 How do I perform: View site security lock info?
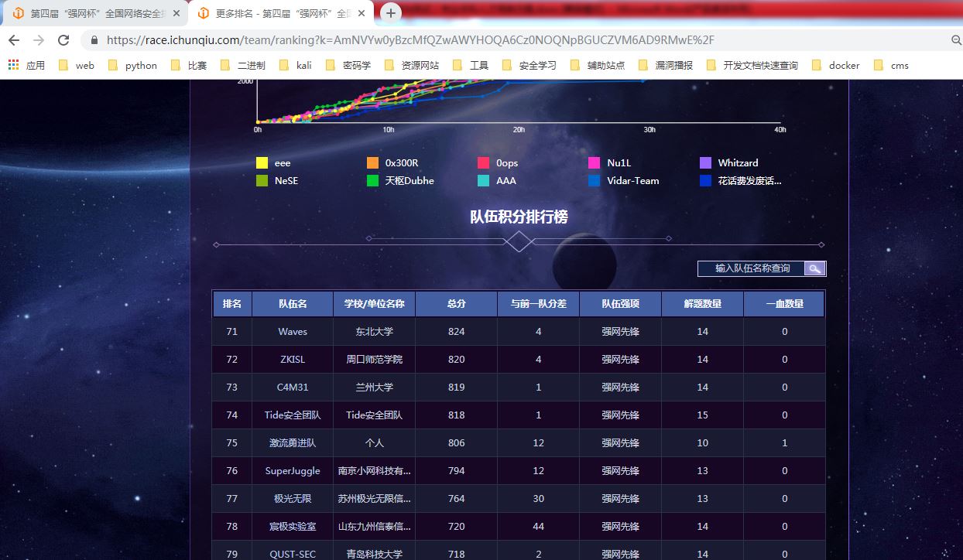[x=94, y=40]
